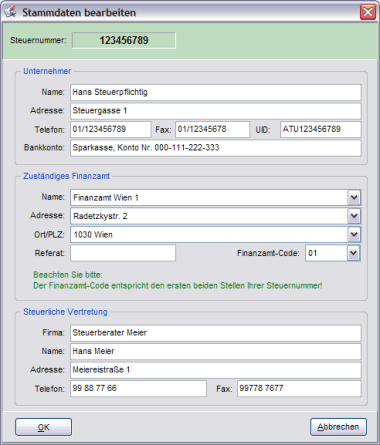Click the Unternehmer Fax field 01/12345678
Image resolution: width=380 pixels, height=445 pixels.
click(212, 129)
